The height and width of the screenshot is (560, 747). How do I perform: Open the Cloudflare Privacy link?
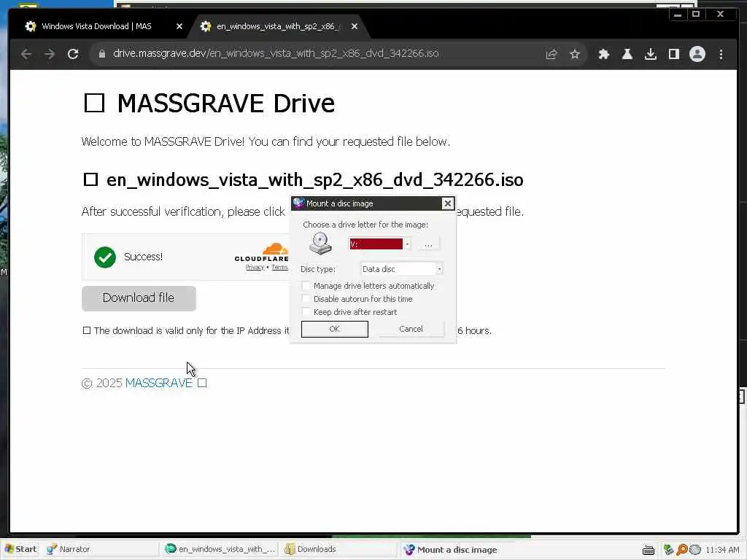(x=255, y=267)
